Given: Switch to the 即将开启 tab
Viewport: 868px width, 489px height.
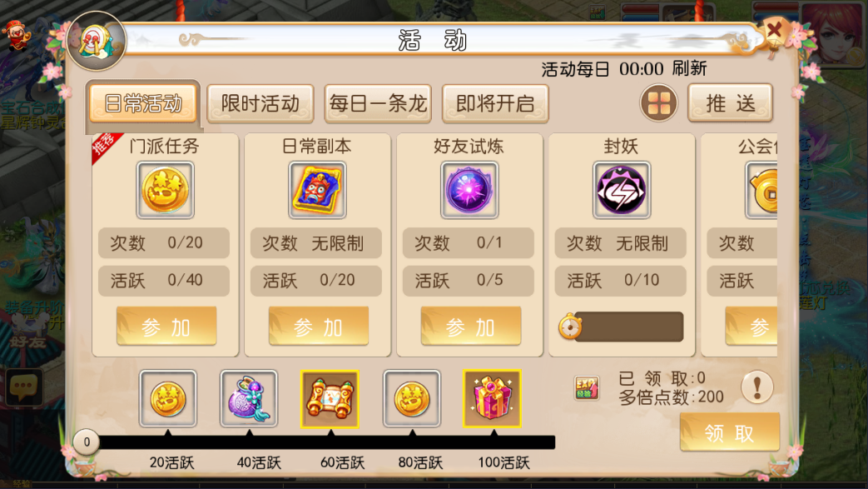Looking at the screenshot, I should (x=495, y=103).
